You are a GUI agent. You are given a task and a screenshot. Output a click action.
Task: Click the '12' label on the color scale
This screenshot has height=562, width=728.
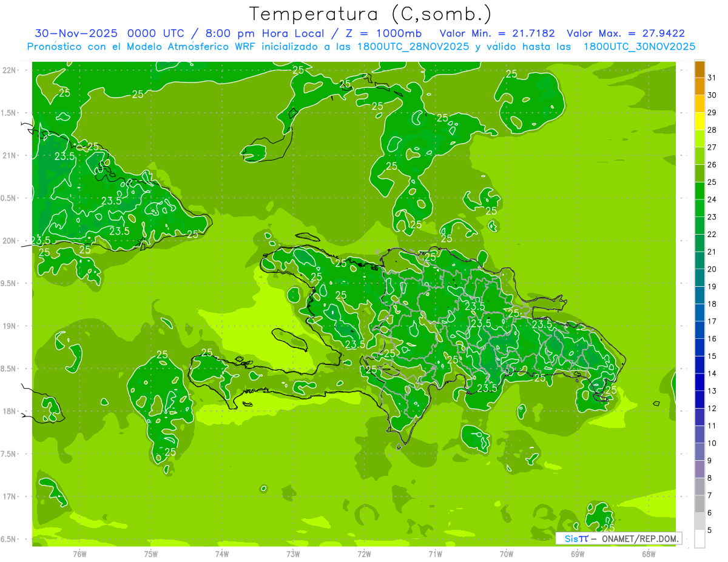point(712,409)
